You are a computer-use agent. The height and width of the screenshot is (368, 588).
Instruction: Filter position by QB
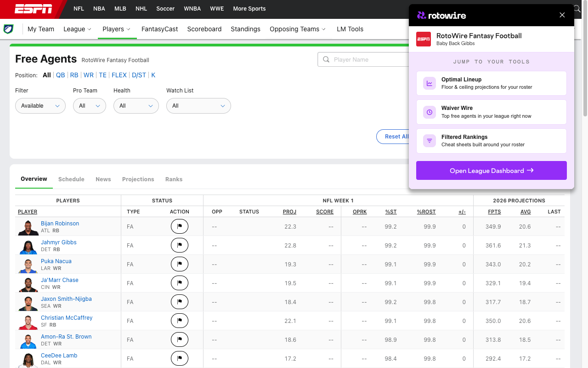tap(61, 75)
